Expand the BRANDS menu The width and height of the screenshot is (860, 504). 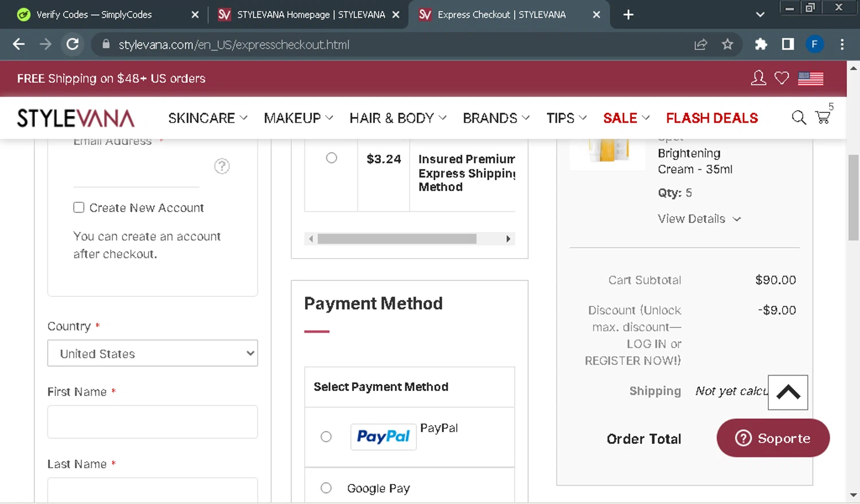(x=496, y=118)
